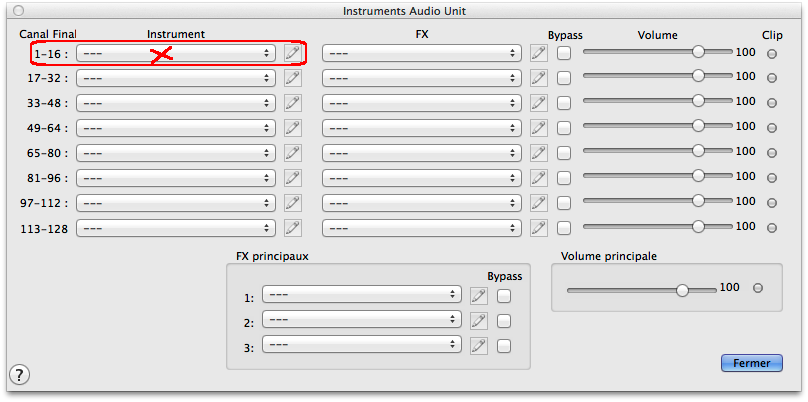Expand the FX dropdown for channels 81-96
808x402 pixels.
(422, 178)
